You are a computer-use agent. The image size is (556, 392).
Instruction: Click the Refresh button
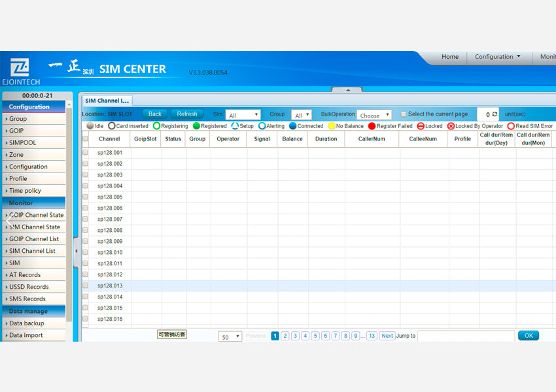click(187, 114)
